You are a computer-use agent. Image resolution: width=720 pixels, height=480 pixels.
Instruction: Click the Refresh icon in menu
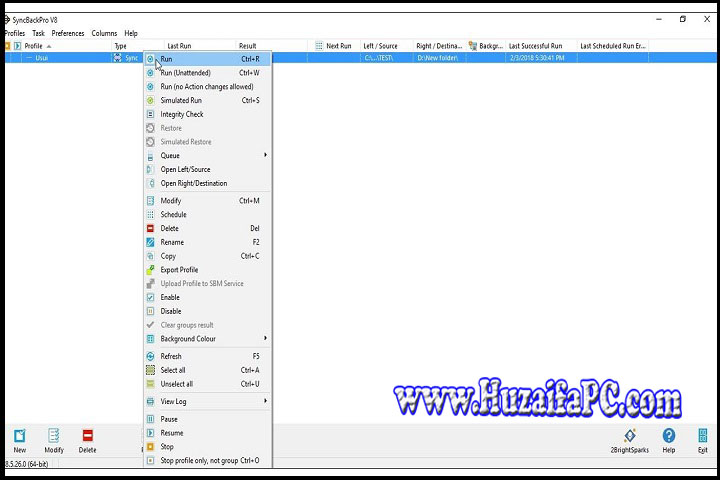[150, 356]
